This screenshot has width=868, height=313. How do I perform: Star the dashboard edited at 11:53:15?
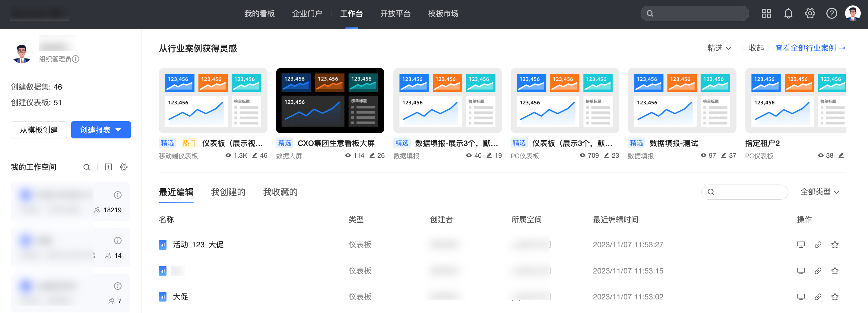(x=835, y=271)
